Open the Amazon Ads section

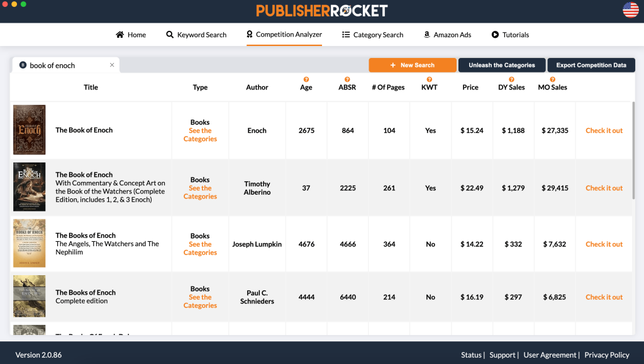coord(447,35)
